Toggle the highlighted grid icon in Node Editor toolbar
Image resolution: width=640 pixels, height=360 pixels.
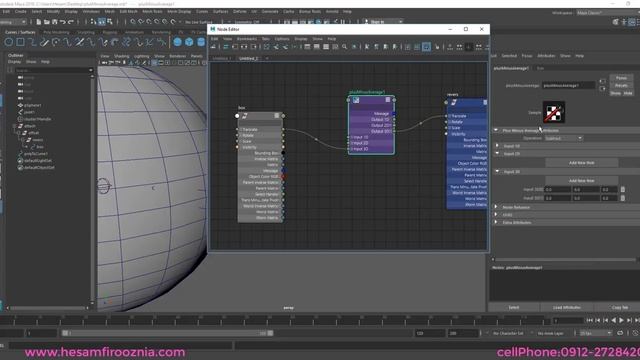pyautogui.click(x=426, y=47)
